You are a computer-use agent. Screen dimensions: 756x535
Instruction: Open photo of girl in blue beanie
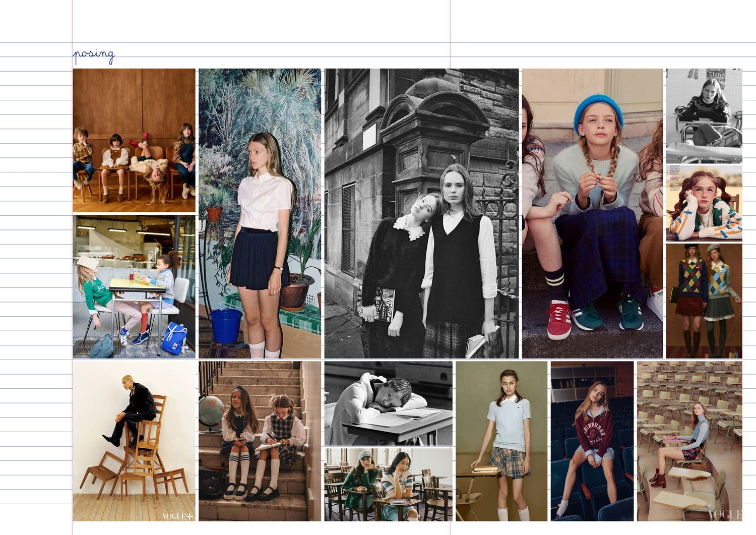[x=592, y=213]
